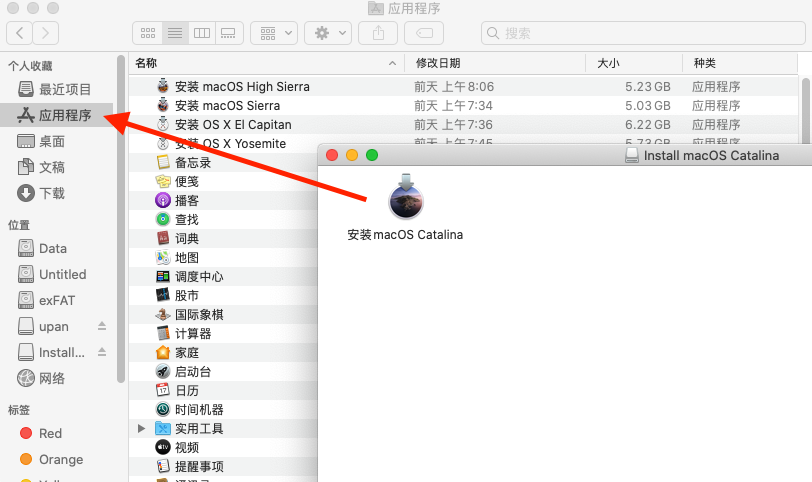This screenshot has width=812, height=482.
Task: Select the 地图 app icon
Action: click(x=163, y=257)
